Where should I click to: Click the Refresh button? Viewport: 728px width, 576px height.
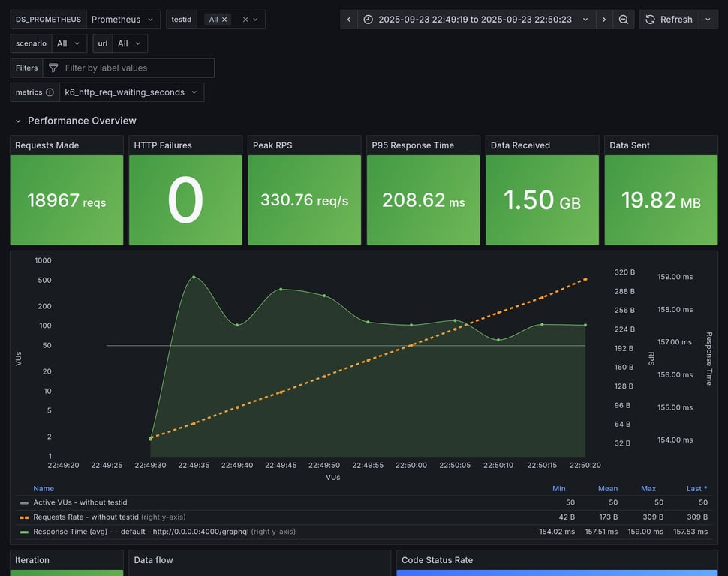coord(669,19)
